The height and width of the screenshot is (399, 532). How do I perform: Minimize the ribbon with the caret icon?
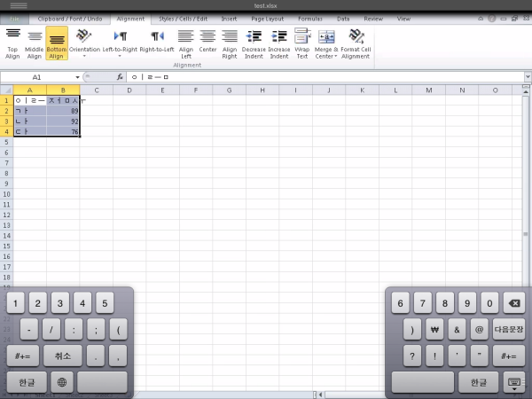tap(481, 19)
